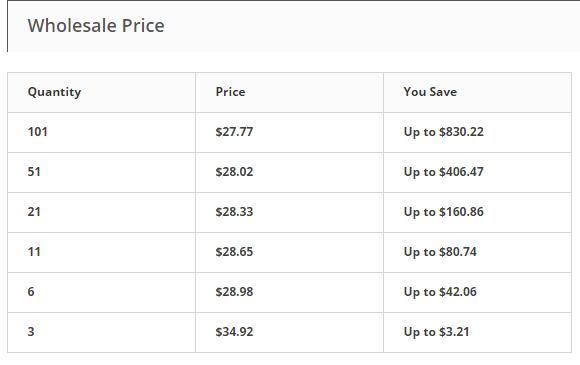The image size is (580, 365).
Task: Click the $28.33 price cell
Action: [x=289, y=212]
